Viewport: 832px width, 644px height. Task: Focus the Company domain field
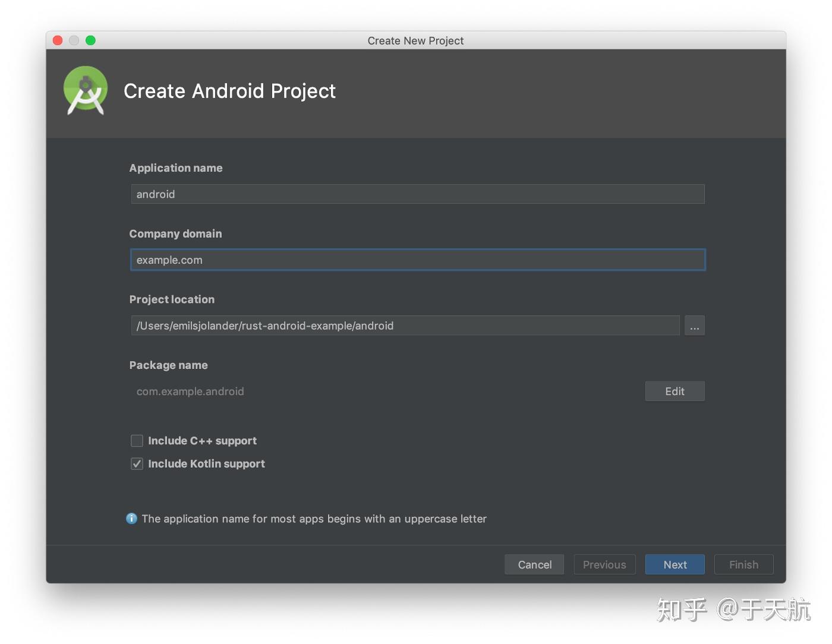418,260
